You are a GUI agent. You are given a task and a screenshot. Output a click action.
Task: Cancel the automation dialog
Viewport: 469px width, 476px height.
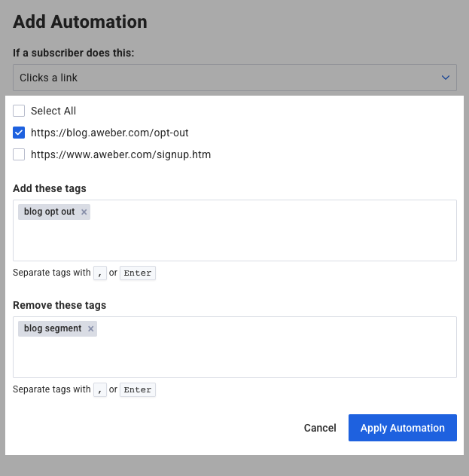click(x=320, y=428)
